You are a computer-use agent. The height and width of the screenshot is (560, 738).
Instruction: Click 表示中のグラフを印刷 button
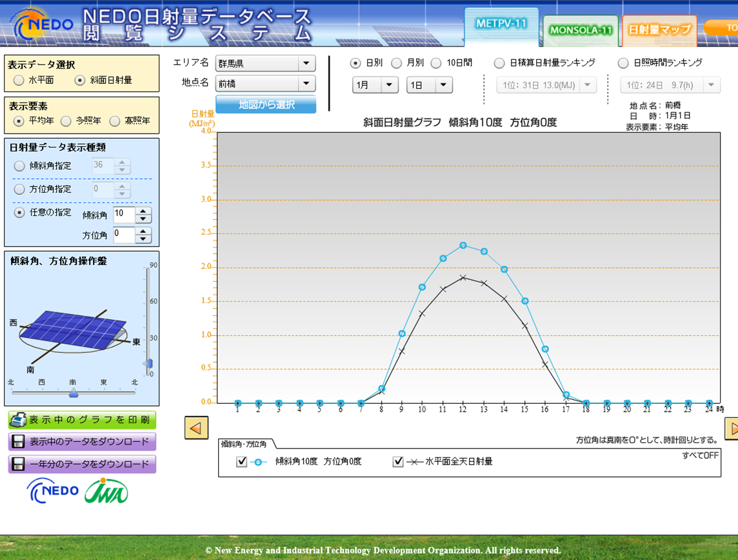83,419
